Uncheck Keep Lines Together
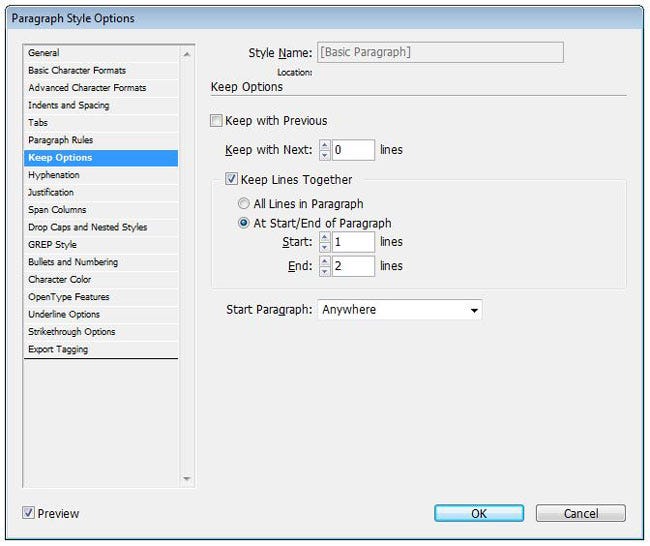Screen dimensions: 650x546 coord(231,179)
